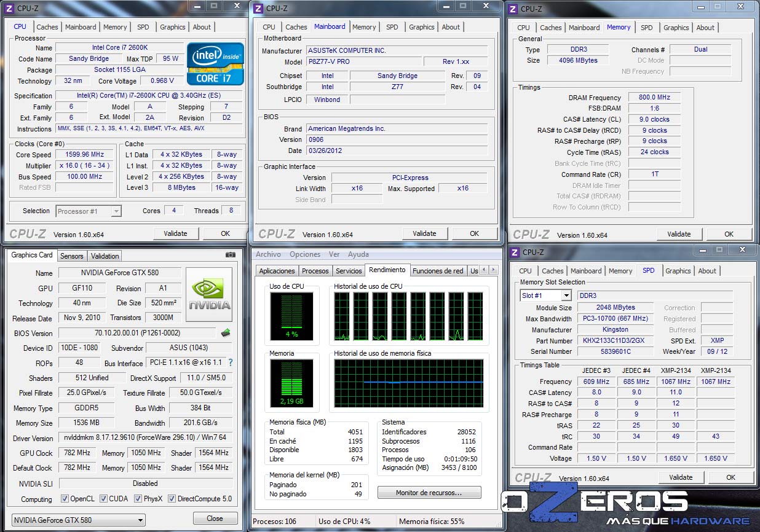Open the Archivo menu
The image size is (760, 532).
pos(268,254)
